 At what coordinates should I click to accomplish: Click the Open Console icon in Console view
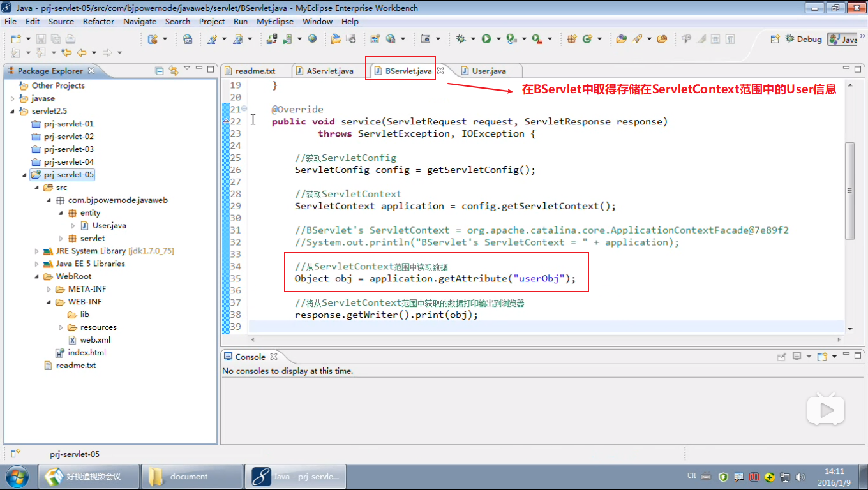[x=822, y=357]
